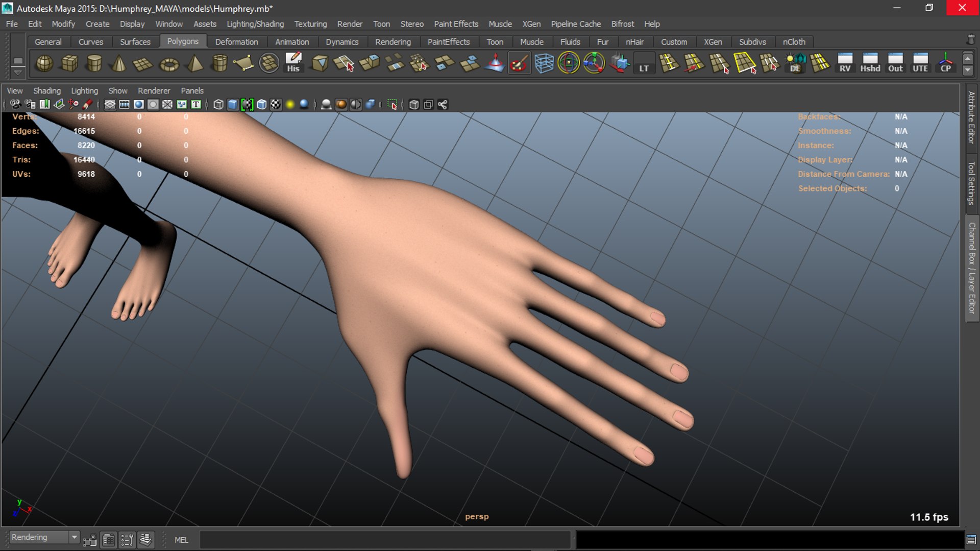Open the Rendering menu set dropdown
980x551 pixels.
44,537
